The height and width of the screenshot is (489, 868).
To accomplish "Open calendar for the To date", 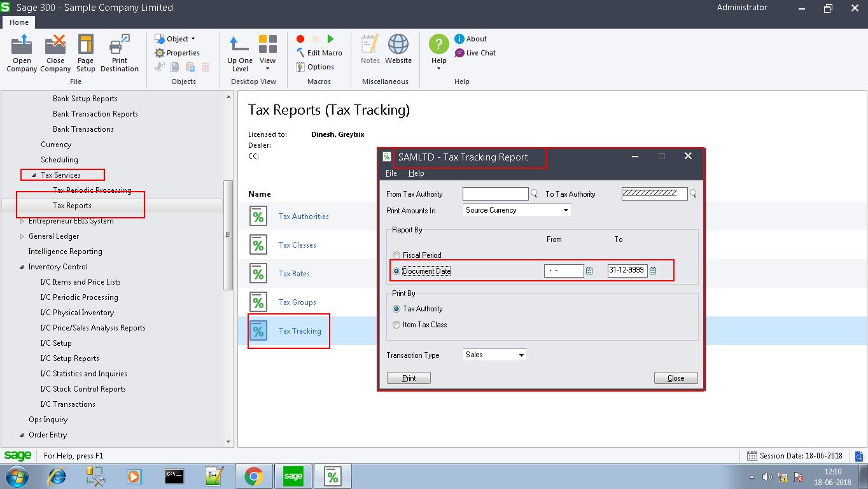I will tap(653, 271).
